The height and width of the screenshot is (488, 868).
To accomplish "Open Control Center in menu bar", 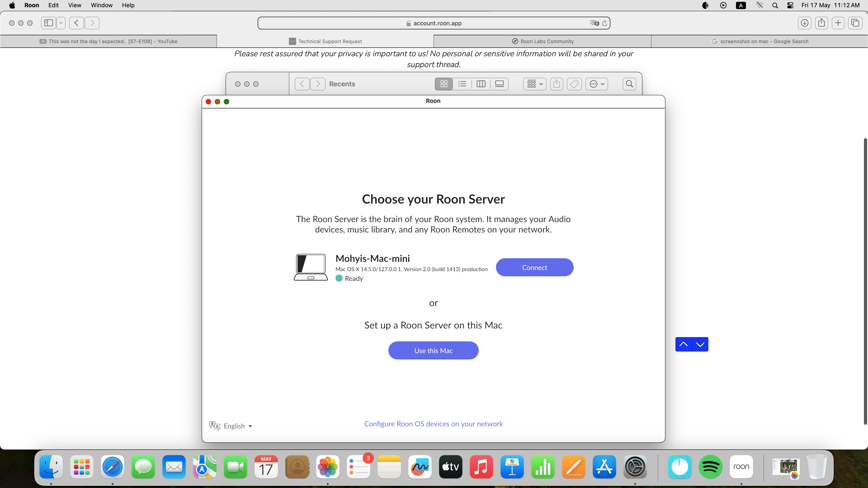I will coord(790,5).
